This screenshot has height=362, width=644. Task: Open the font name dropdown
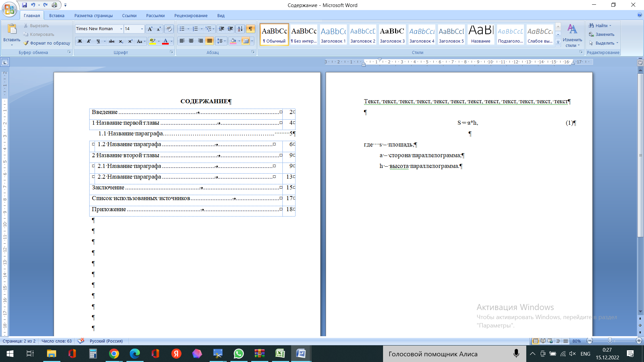(x=121, y=29)
